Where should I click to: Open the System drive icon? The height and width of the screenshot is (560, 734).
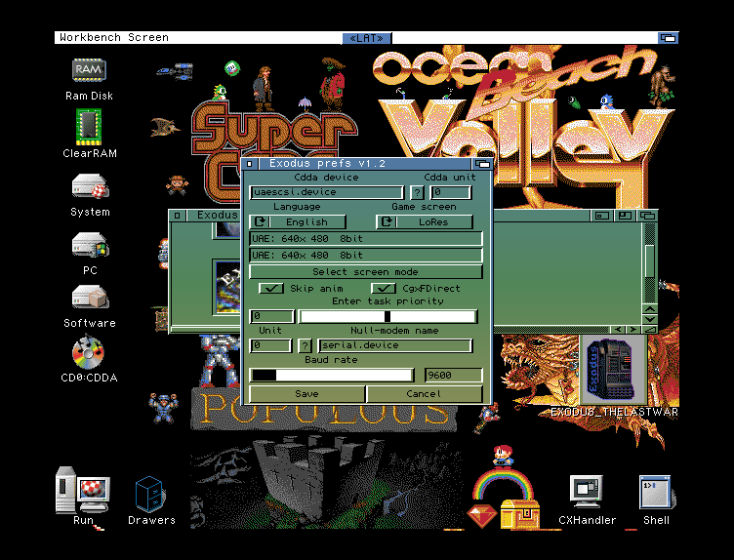pos(90,185)
